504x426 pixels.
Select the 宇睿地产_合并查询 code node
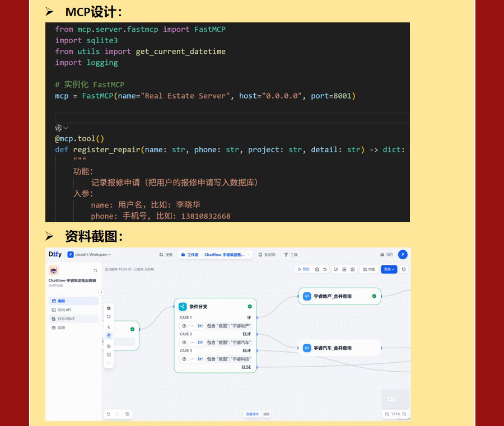[339, 296]
